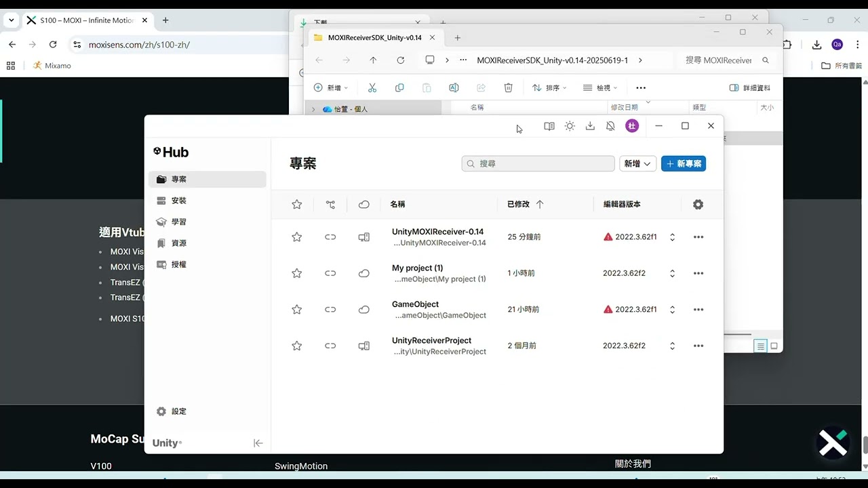Sort projects by the version control column header
The image size is (868, 488).
coord(330,204)
